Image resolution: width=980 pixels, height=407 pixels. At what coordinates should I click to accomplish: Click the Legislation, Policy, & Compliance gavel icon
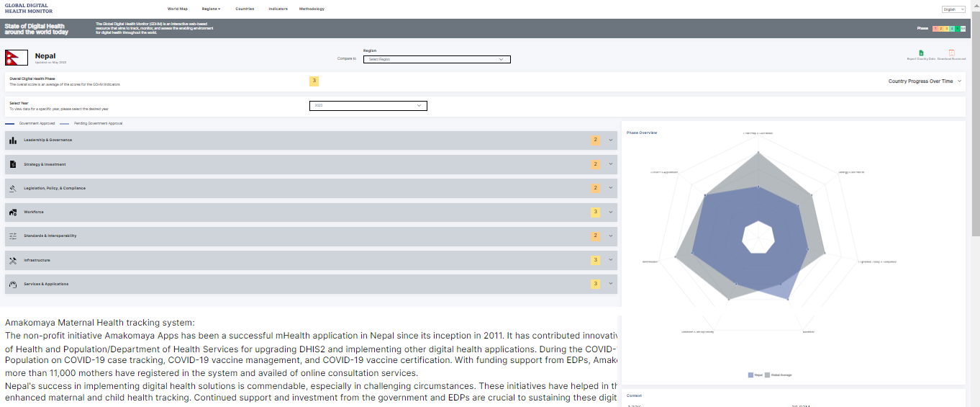(13, 188)
